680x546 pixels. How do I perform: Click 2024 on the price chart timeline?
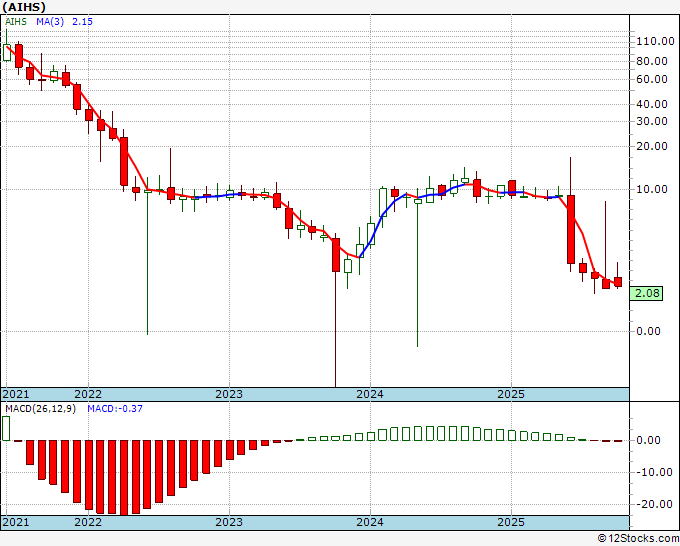370,394
